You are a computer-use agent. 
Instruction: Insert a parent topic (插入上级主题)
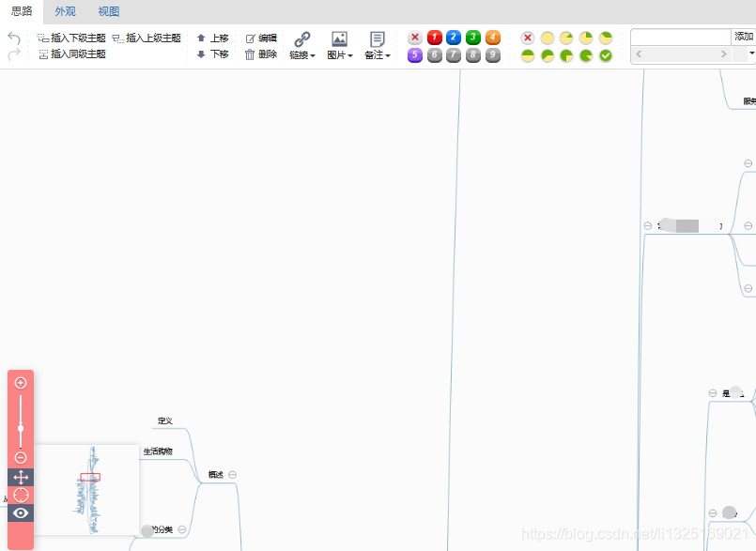147,38
